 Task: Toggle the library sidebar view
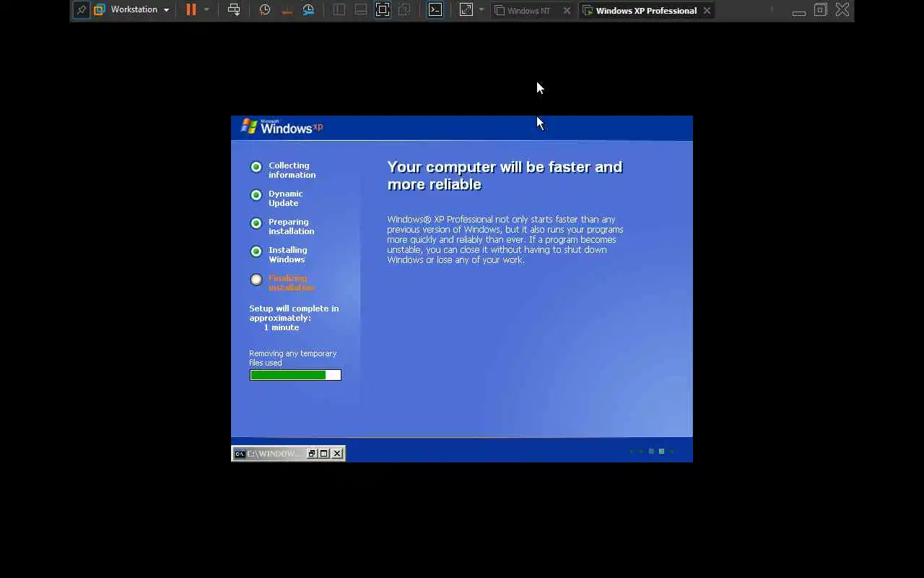point(339,10)
